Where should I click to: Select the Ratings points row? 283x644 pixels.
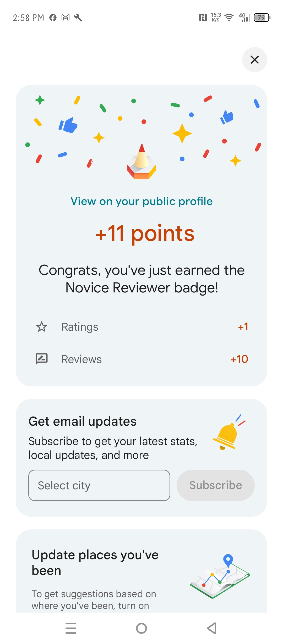pyautogui.click(x=141, y=327)
